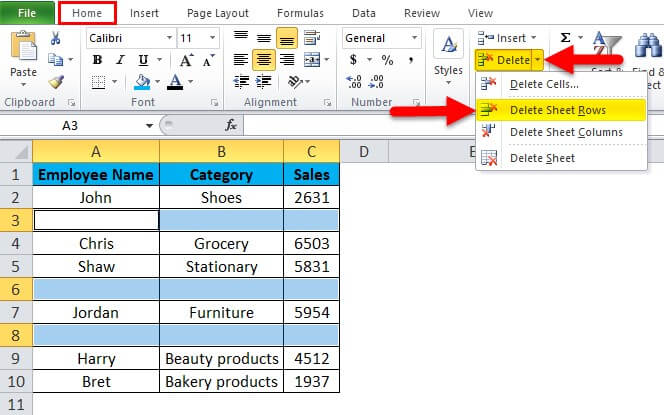Select cell containing Beauty products
The width and height of the screenshot is (664, 415).
point(221,357)
